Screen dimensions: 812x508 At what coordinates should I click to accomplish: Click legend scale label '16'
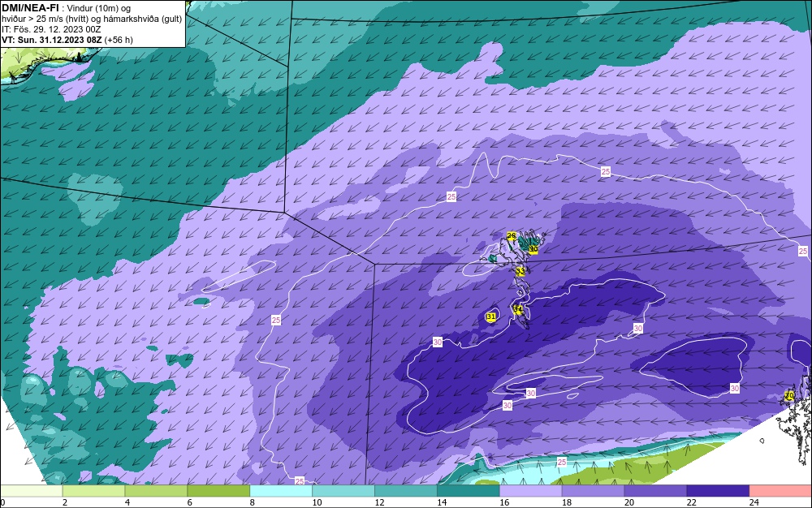504,502
